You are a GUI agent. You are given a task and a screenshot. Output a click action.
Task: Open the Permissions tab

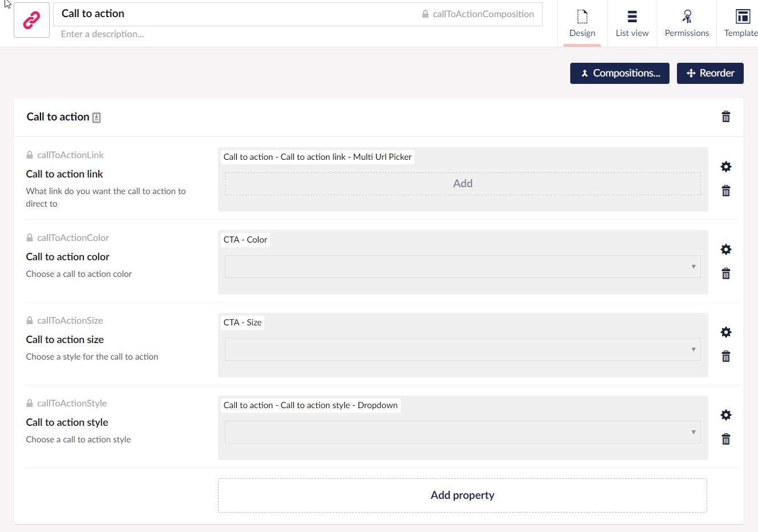point(687,23)
